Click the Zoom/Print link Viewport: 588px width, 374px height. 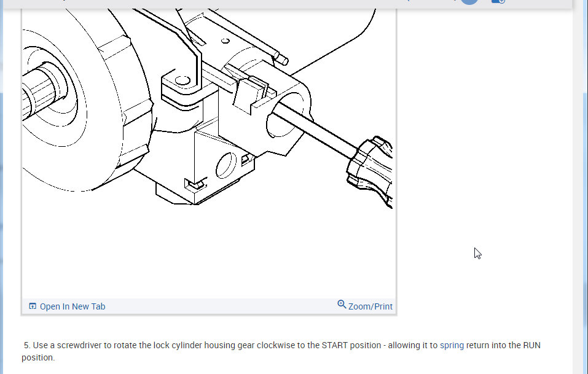point(370,306)
